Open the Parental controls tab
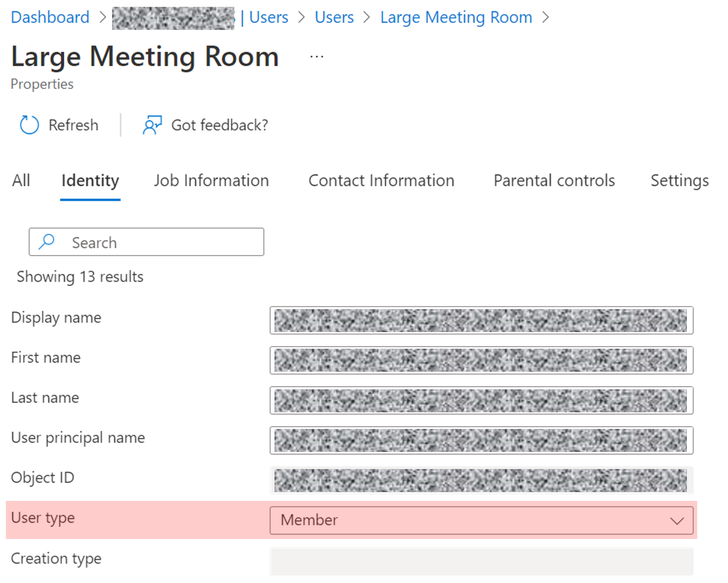 (554, 180)
